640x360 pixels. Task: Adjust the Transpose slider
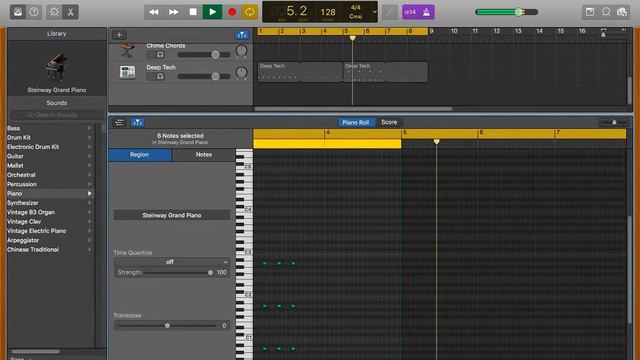click(x=167, y=326)
